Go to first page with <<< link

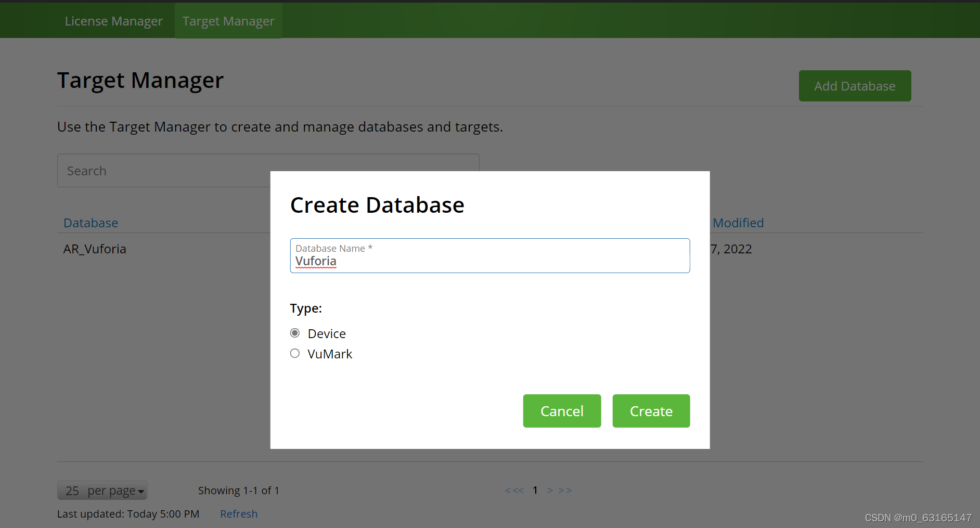[x=514, y=491]
